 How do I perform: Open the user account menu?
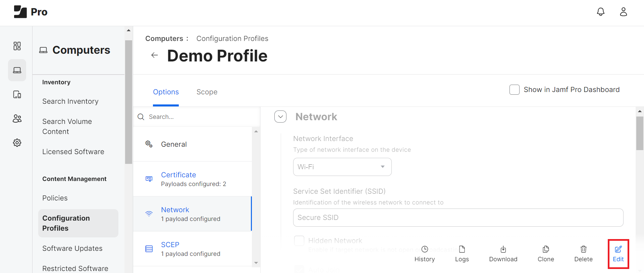tap(623, 12)
